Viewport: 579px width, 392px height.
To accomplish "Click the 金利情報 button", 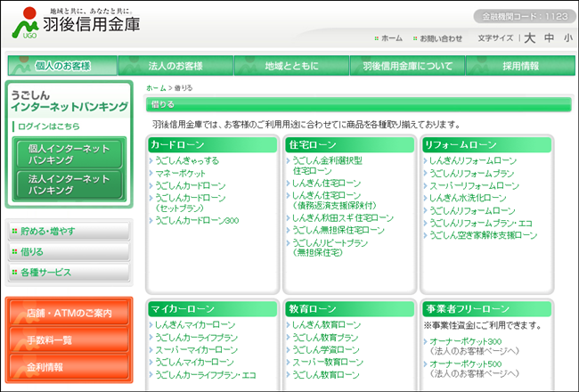I will pos(69,367).
